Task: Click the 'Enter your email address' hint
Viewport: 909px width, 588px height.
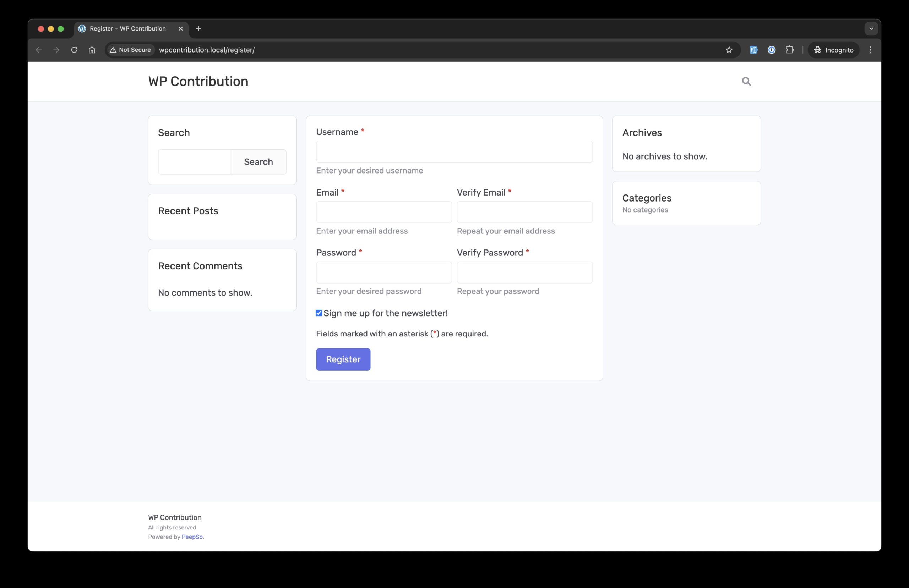Action: [362, 231]
